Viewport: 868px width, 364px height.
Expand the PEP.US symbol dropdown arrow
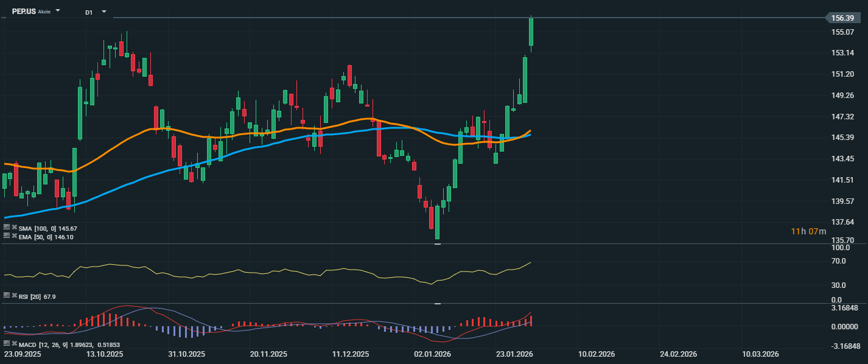coord(58,11)
